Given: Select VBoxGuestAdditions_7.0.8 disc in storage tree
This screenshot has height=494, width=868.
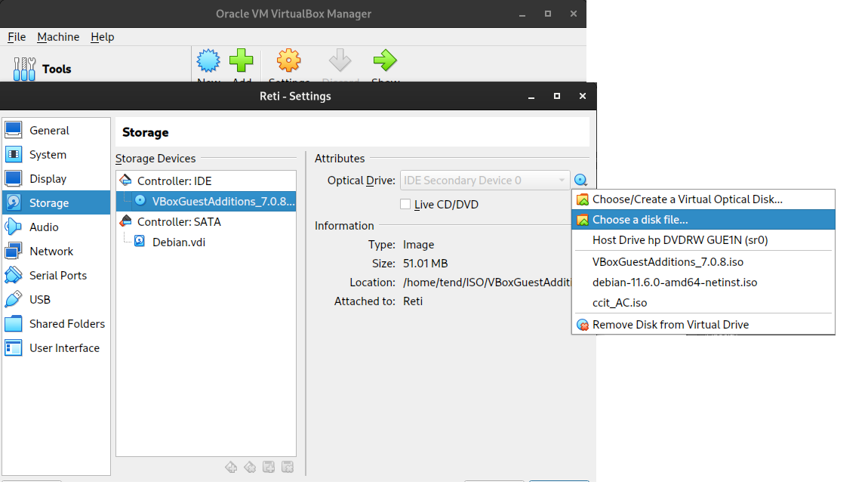Looking at the screenshot, I should pos(206,202).
